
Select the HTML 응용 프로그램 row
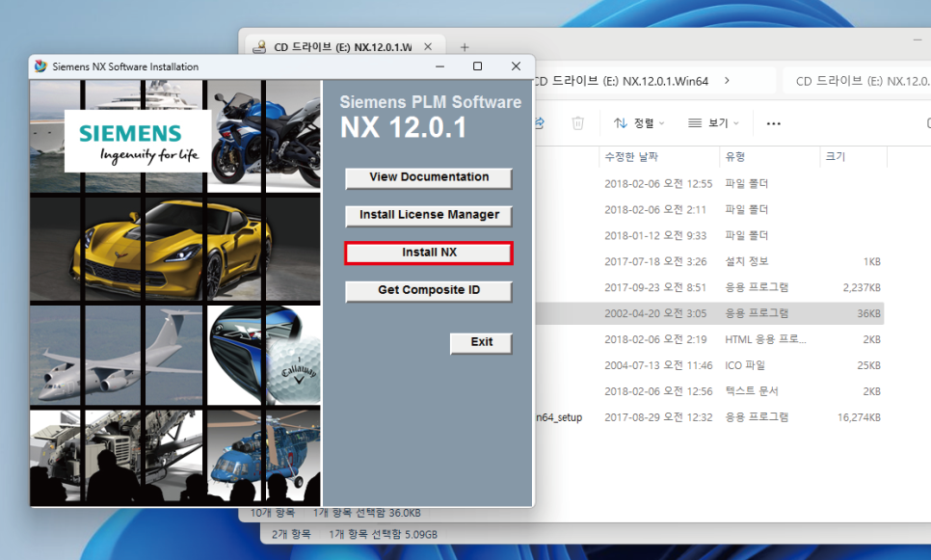[x=709, y=339]
